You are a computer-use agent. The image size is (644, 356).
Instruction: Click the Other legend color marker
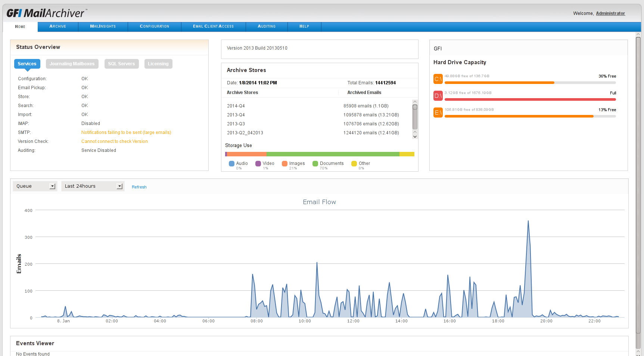click(x=354, y=163)
